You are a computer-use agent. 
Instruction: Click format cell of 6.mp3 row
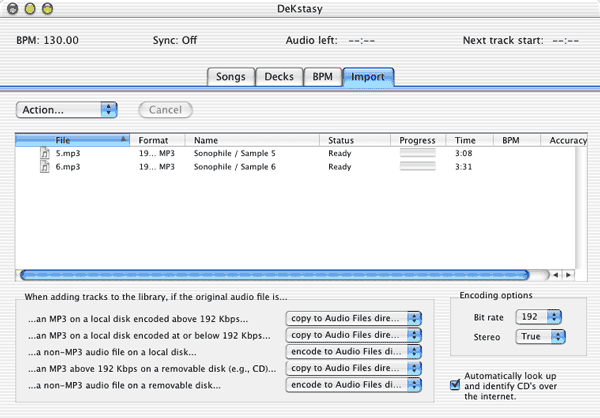(x=157, y=167)
